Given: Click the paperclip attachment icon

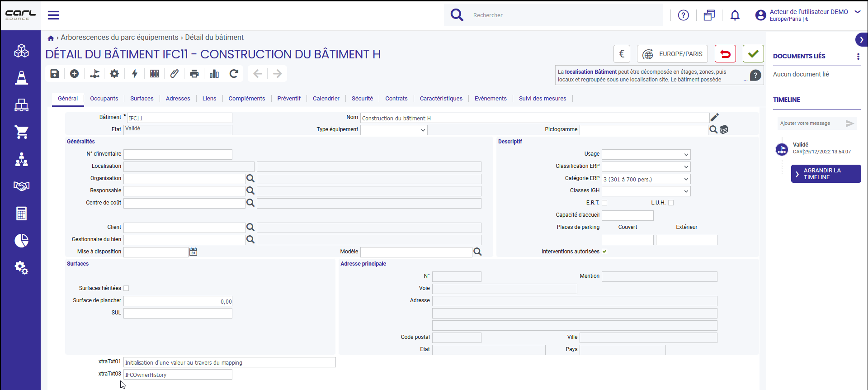Looking at the screenshot, I should pos(175,74).
